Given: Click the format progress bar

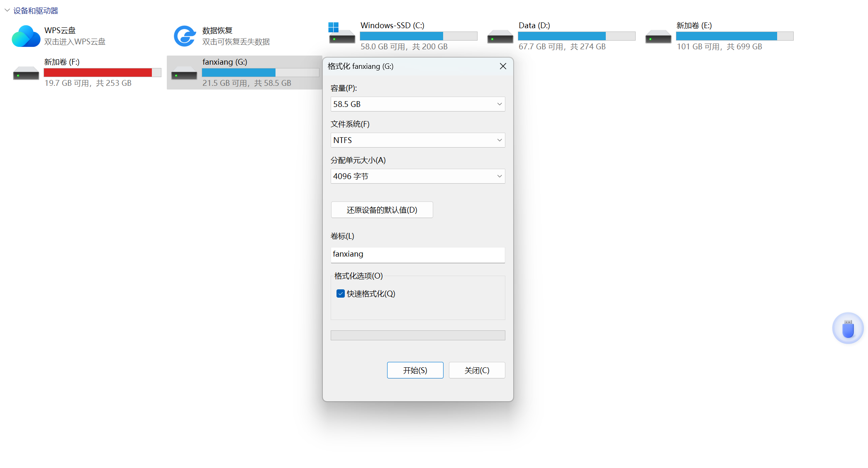Looking at the screenshot, I should click(417, 335).
